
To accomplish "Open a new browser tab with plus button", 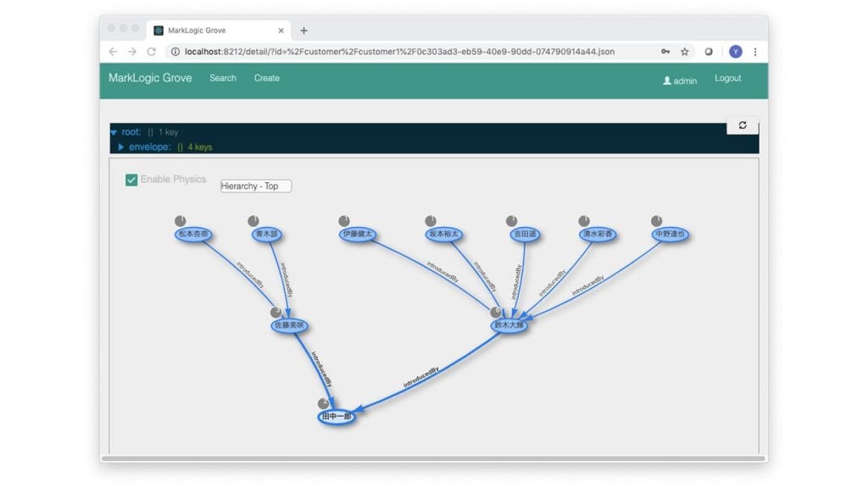I will 303,30.
